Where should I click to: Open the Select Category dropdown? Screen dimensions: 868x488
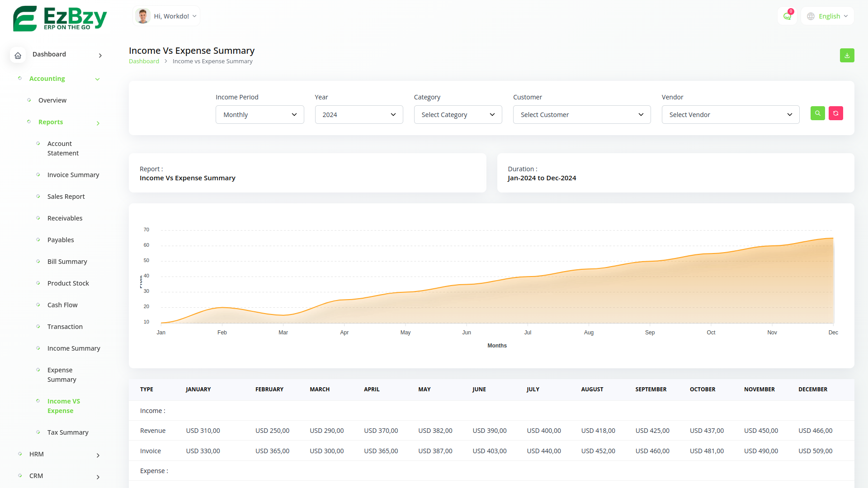(x=458, y=115)
